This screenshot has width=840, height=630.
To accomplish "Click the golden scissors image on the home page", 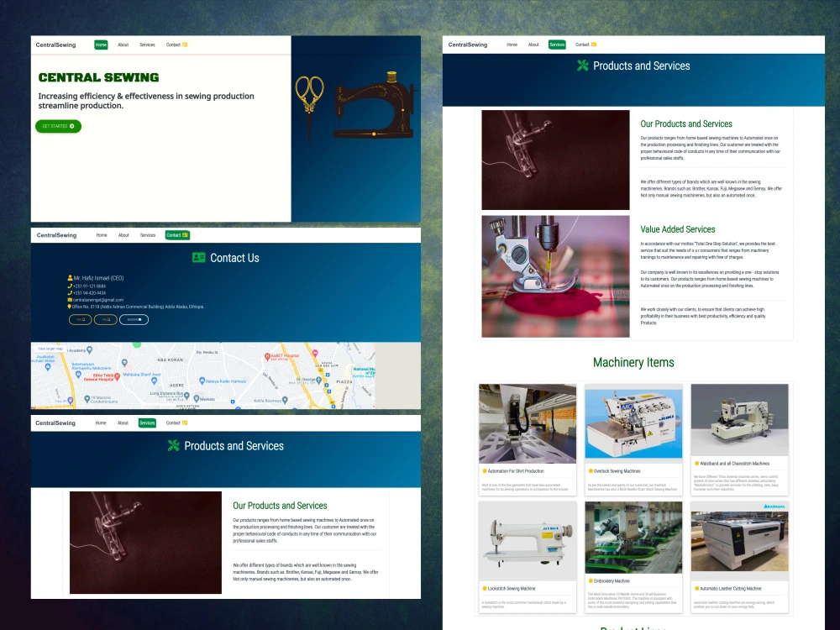I will click(x=310, y=108).
